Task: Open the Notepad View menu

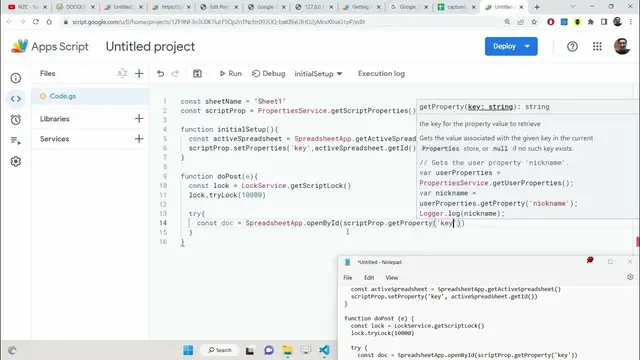Action: click(x=391, y=278)
